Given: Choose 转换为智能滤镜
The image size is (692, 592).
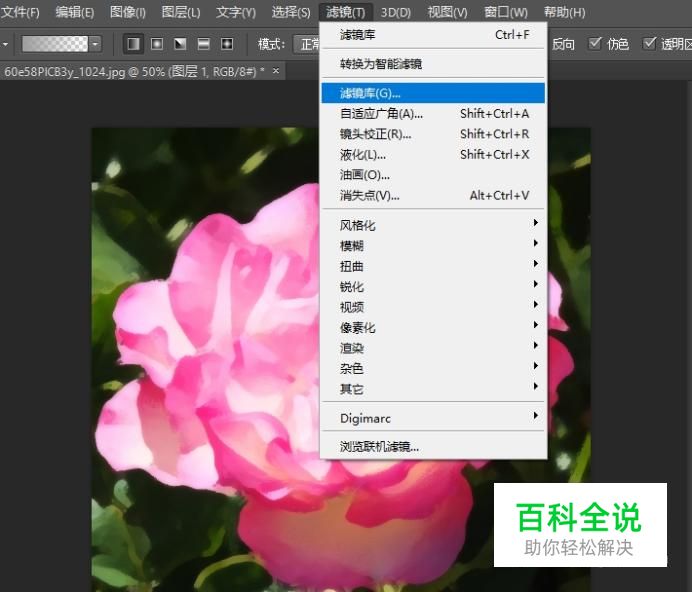Looking at the screenshot, I should pos(434,64).
